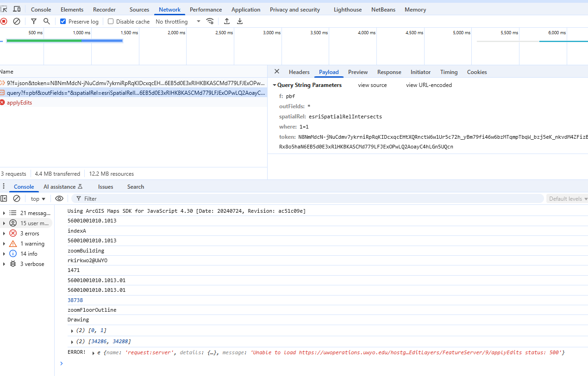Image resolution: width=588 pixels, height=376 pixels.
Task: Click the network conditions icon
Action: (210, 21)
